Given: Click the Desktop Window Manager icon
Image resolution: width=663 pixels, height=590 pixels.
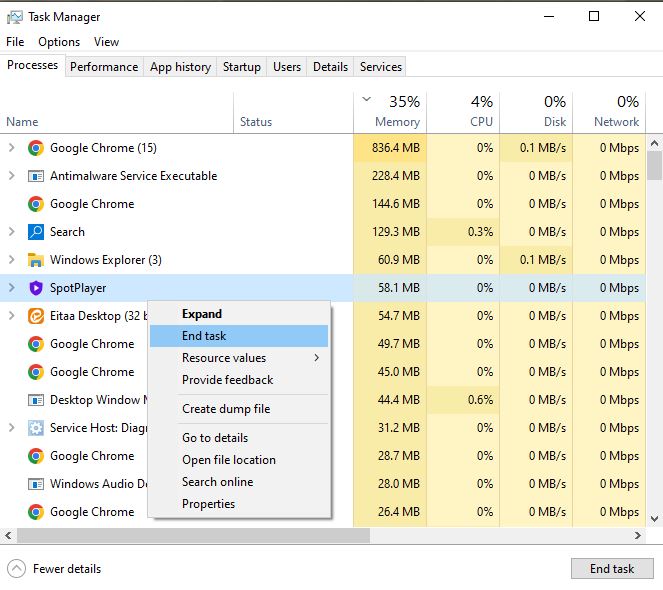Looking at the screenshot, I should pos(36,400).
